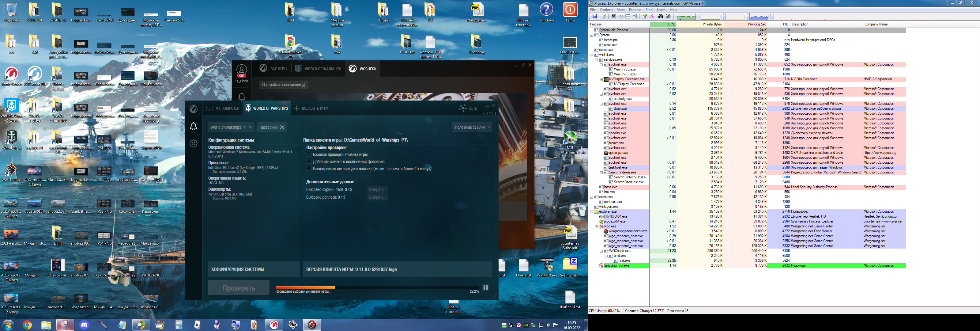
Task: Open the Options menu in Process Explorer
Action: point(606,10)
